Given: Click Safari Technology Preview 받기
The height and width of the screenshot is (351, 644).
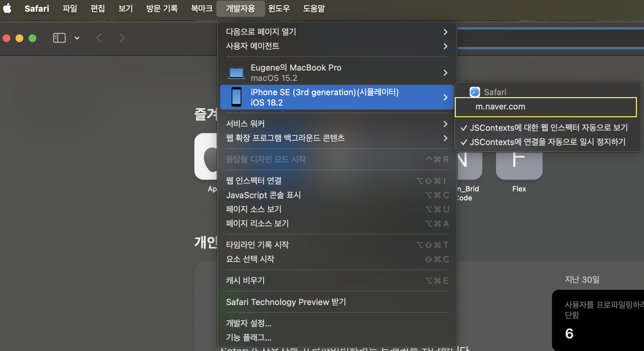Looking at the screenshot, I should (x=286, y=302).
